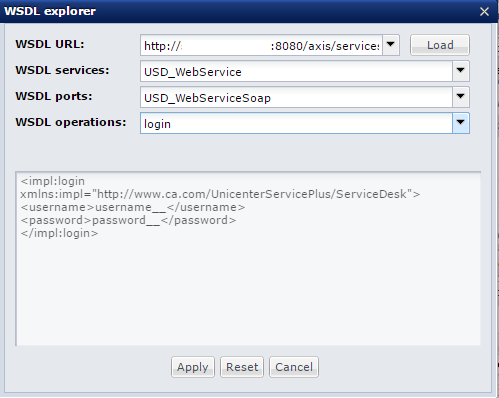
Task: Click the username line in XML preview
Action: click(133, 207)
